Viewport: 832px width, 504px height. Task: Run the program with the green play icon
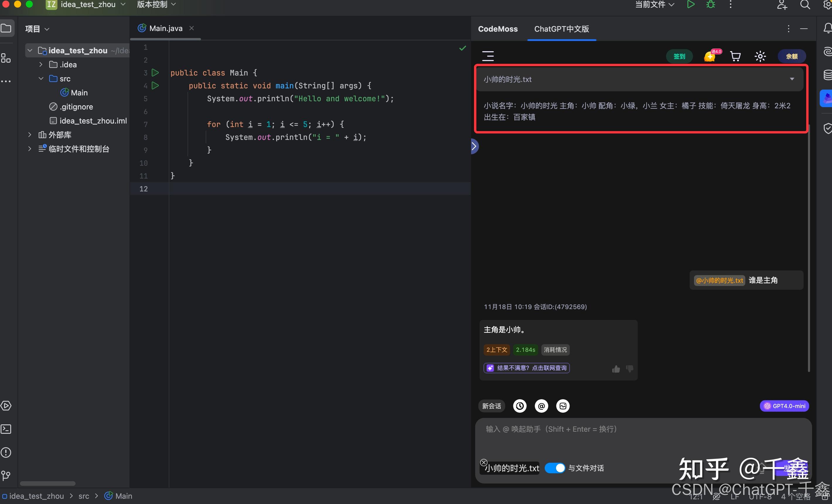(690, 5)
